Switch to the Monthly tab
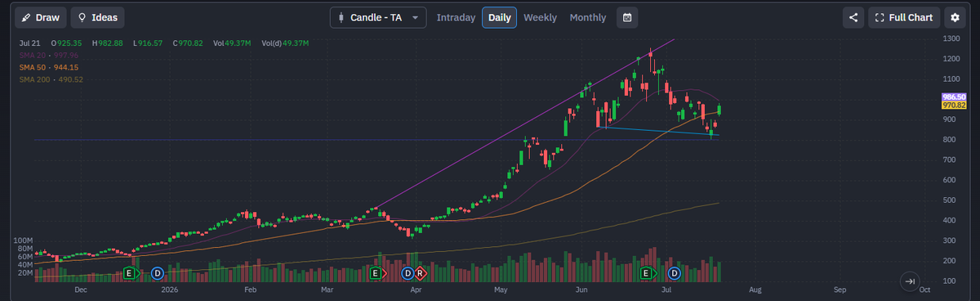 (x=588, y=17)
